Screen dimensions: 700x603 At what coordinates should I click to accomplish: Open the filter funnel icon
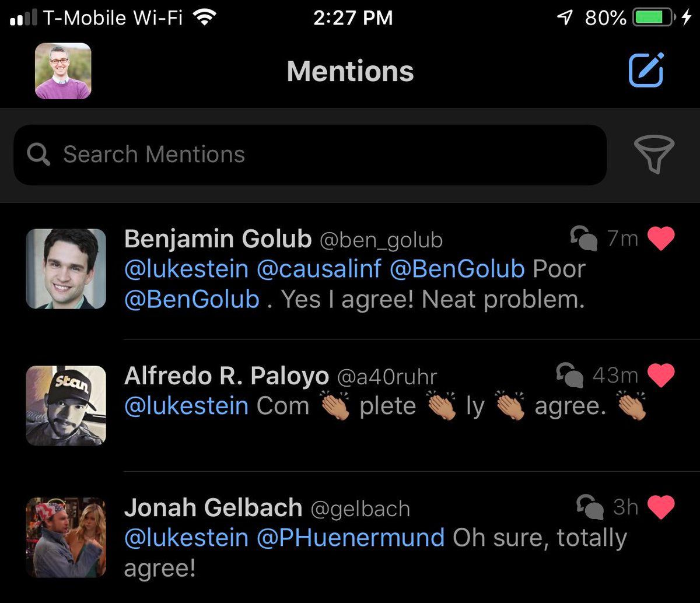[x=654, y=154]
